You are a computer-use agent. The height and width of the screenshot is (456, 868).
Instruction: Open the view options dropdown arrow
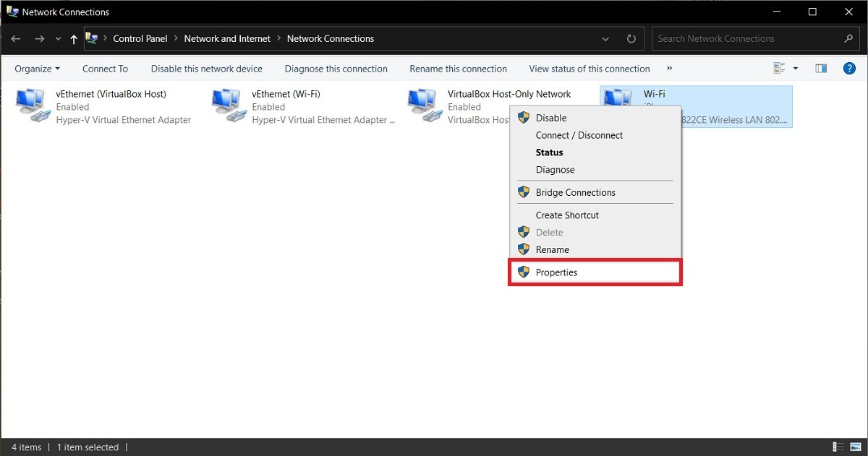point(796,69)
